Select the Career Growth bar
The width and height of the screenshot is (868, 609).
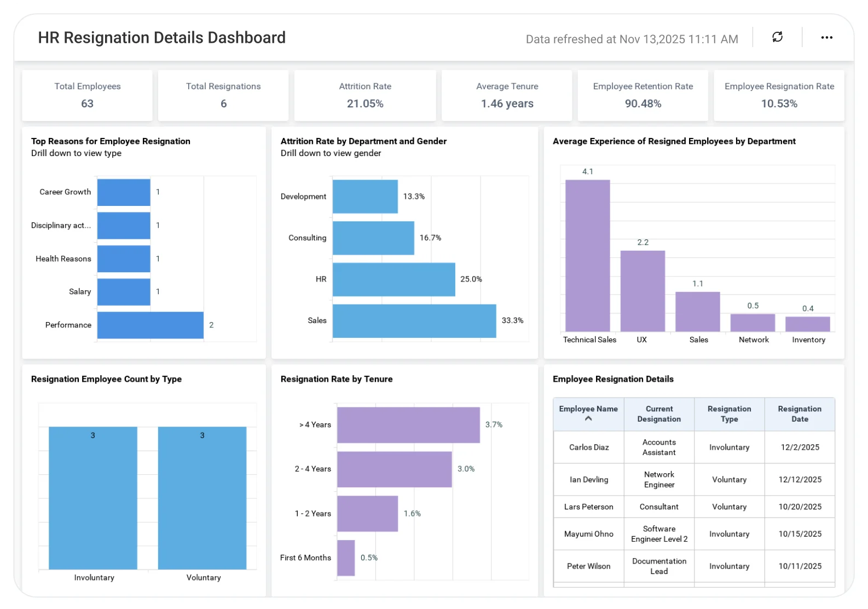[x=124, y=192]
